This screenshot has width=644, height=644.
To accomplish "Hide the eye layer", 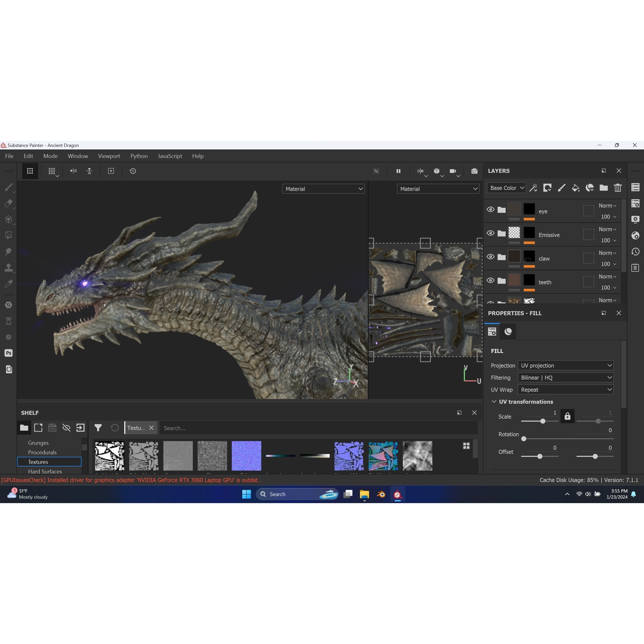I will 490,209.
